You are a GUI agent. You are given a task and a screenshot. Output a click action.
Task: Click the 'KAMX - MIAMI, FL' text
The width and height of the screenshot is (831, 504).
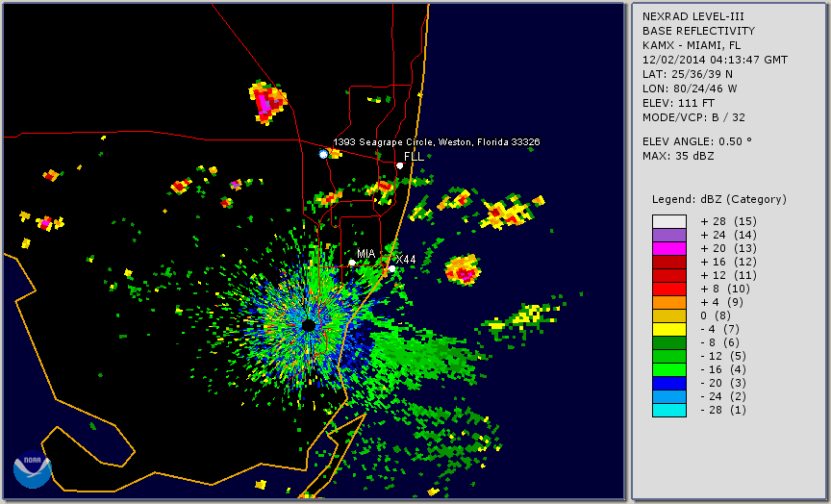[692, 45]
